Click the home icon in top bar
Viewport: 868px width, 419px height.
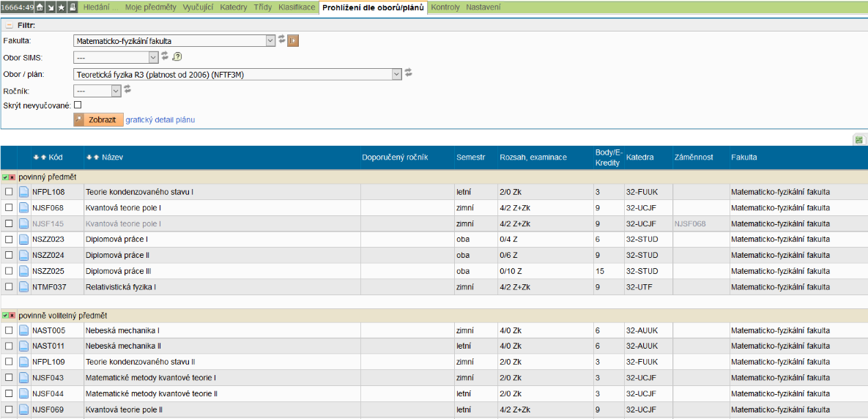[40, 7]
